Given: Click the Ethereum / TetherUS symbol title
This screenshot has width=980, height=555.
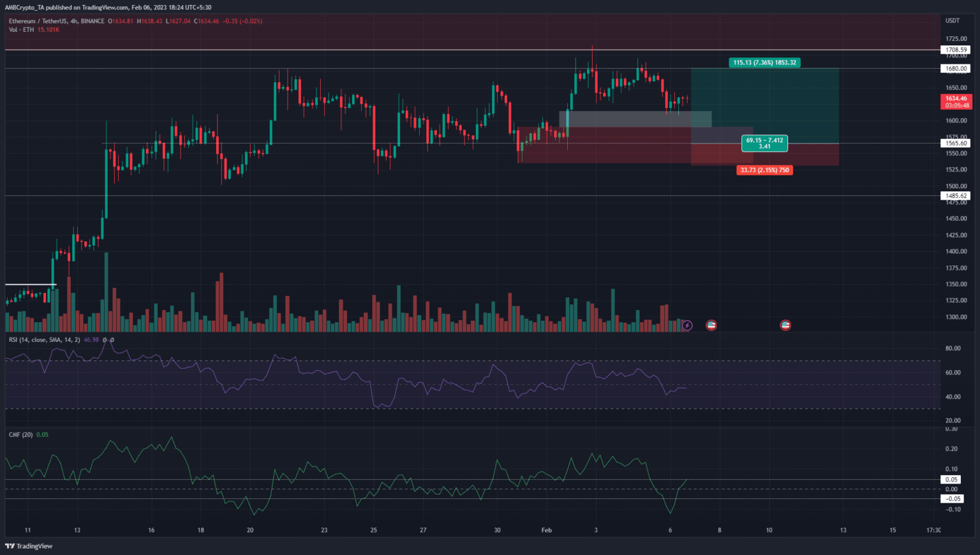Looking at the screenshot, I should tap(56, 21).
